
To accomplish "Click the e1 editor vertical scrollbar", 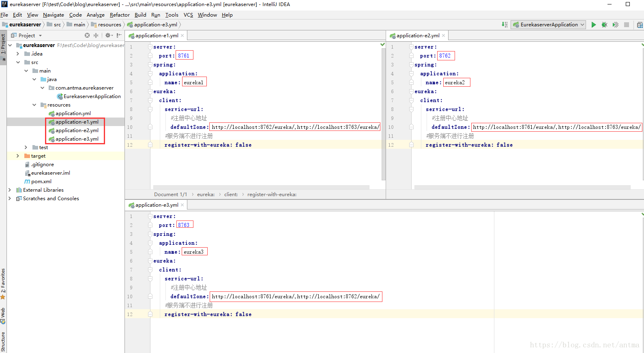I will (x=383, y=113).
